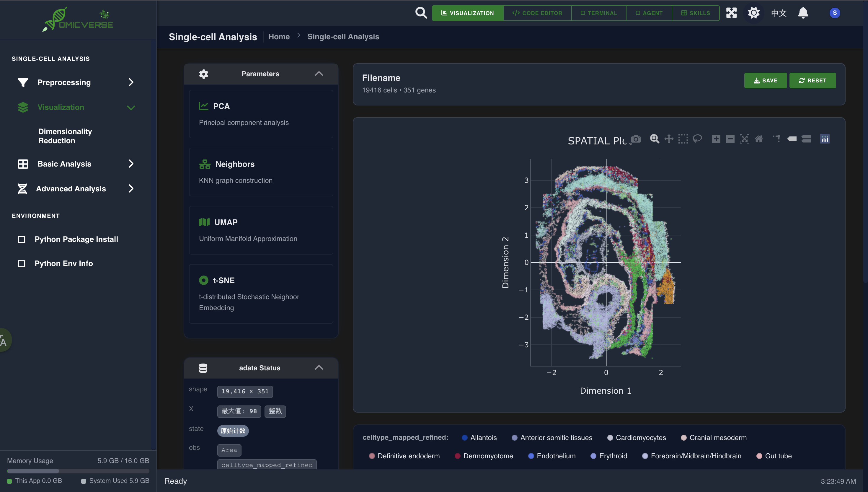The height and width of the screenshot is (492, 868).
Task: Download plot as PNG camera icon
Action: point(636,139)
